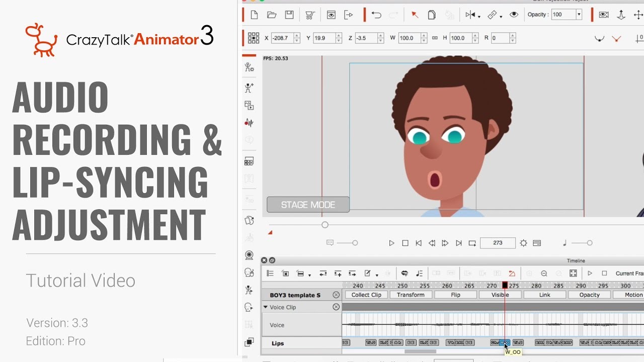Open project settings gear beside frame field

(523, 243)
